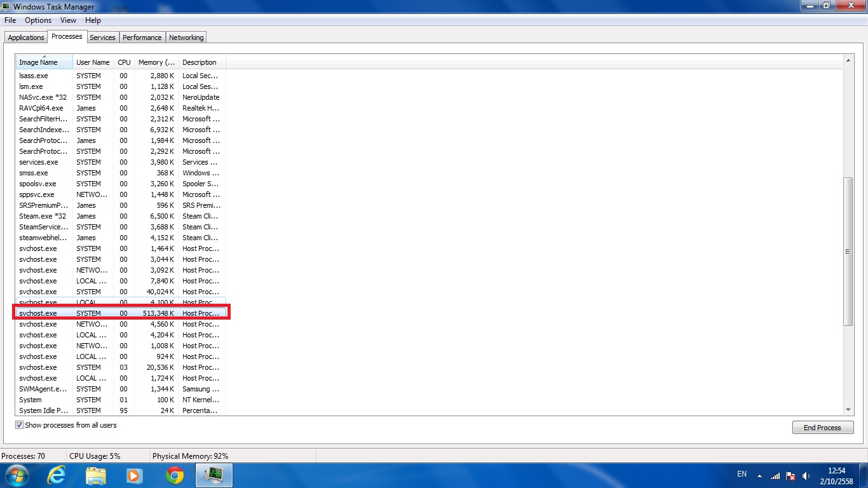
Task: Click the process list scroll down arrow
Action: coord(848,410)
